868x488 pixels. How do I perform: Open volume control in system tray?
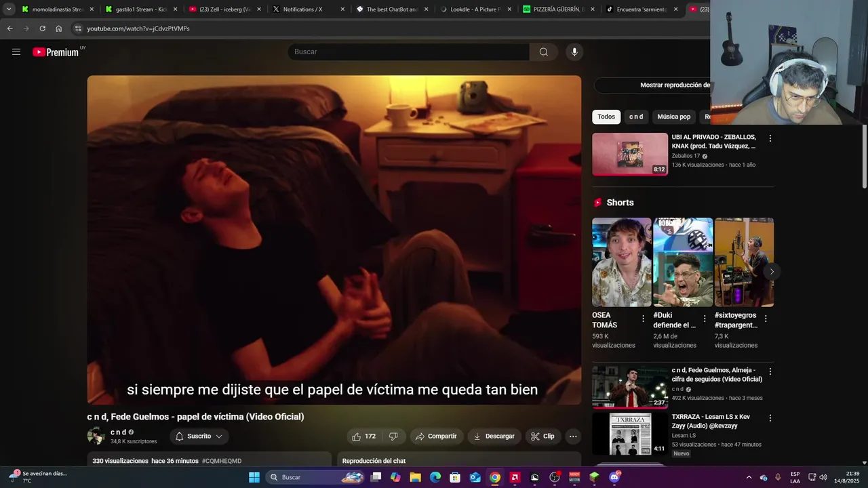(x=823, y=477)
